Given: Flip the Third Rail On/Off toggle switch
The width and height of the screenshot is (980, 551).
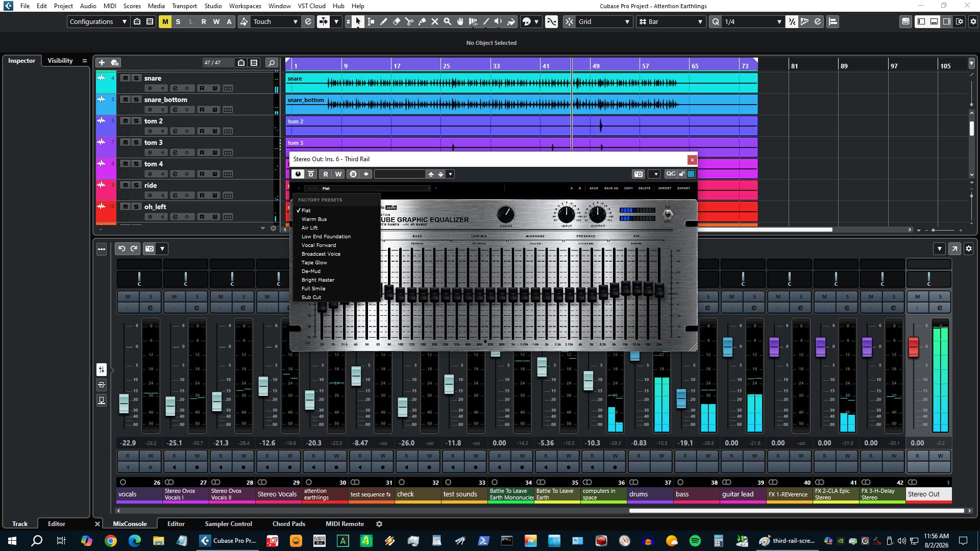Looking at the screenshot, I should (x=668, y=214).
